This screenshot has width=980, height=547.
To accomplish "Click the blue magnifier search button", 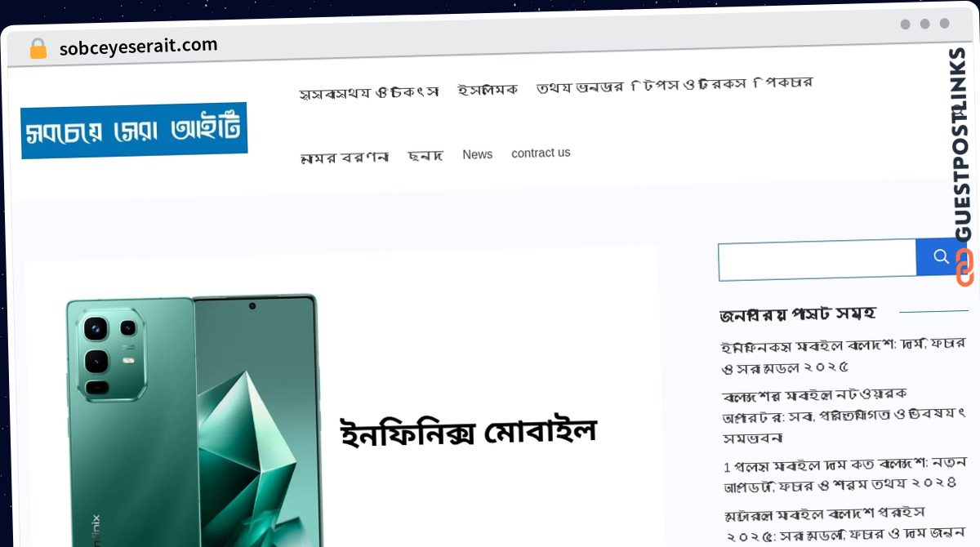I will pos(941,256).
